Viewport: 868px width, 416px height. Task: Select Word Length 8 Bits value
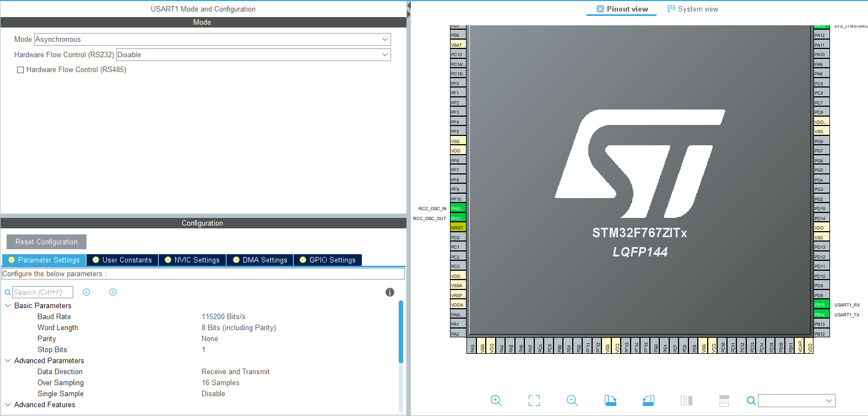coord(239,327)
